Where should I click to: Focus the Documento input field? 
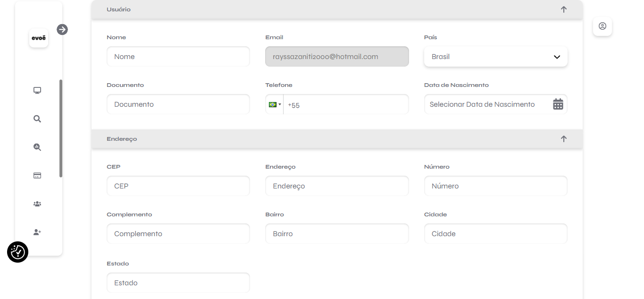tap(178, 104)
